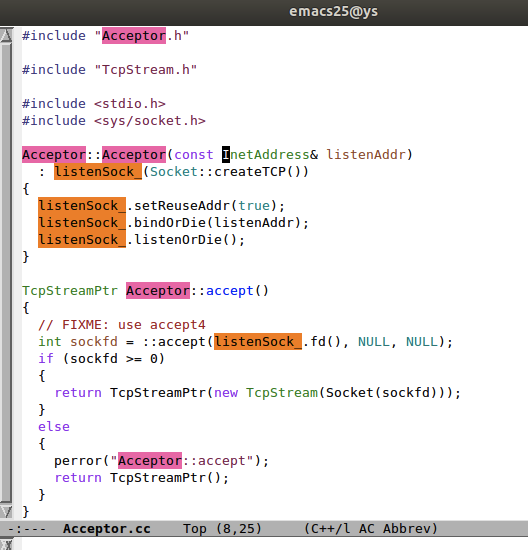
Task: Click the vertical scrollbar thumb
Action: (6, 274)
